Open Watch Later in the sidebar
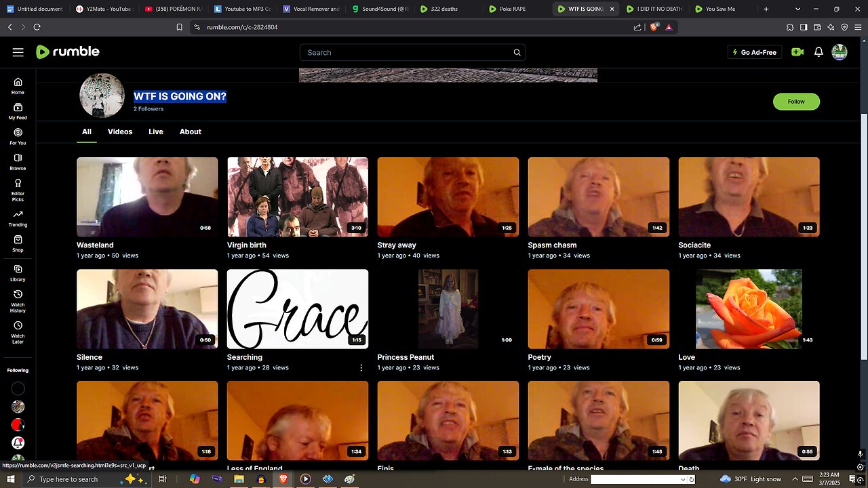Viewport: 868px width, 488px height. pos(18,332)
